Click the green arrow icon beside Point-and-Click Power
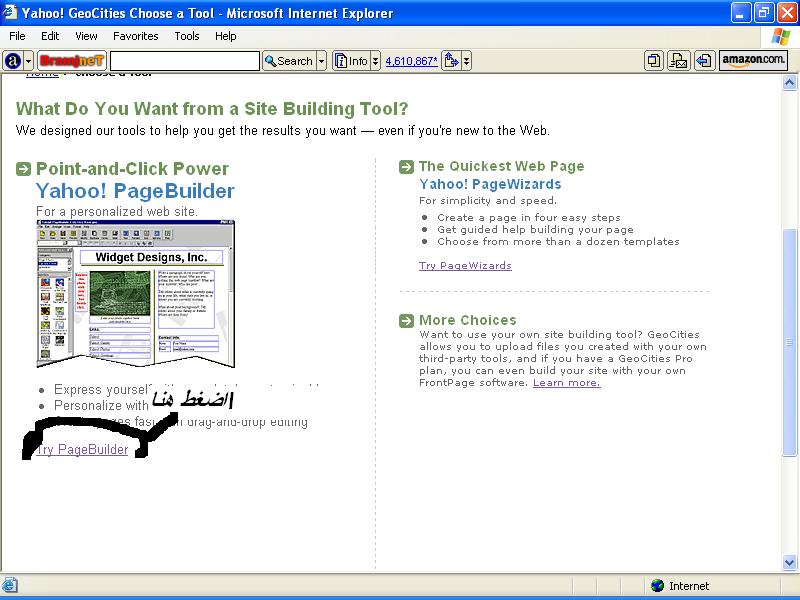The image size is (800, 600). [23, 169]
